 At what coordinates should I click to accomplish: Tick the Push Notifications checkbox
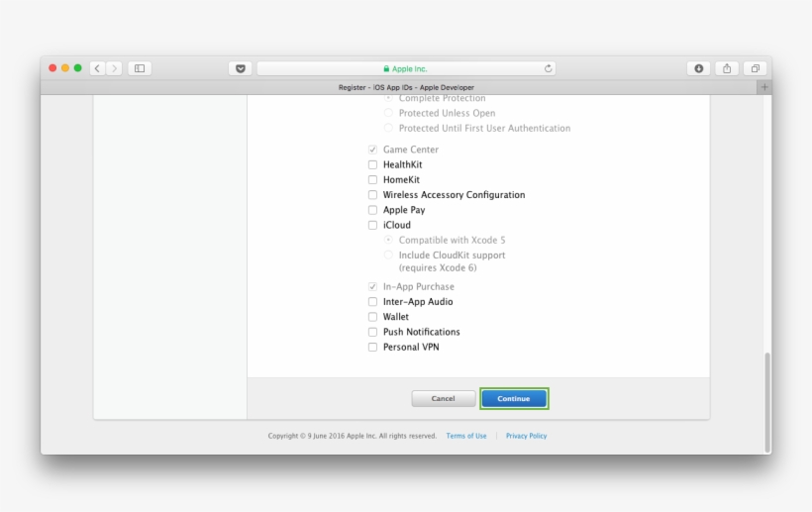tap(373, 332)
